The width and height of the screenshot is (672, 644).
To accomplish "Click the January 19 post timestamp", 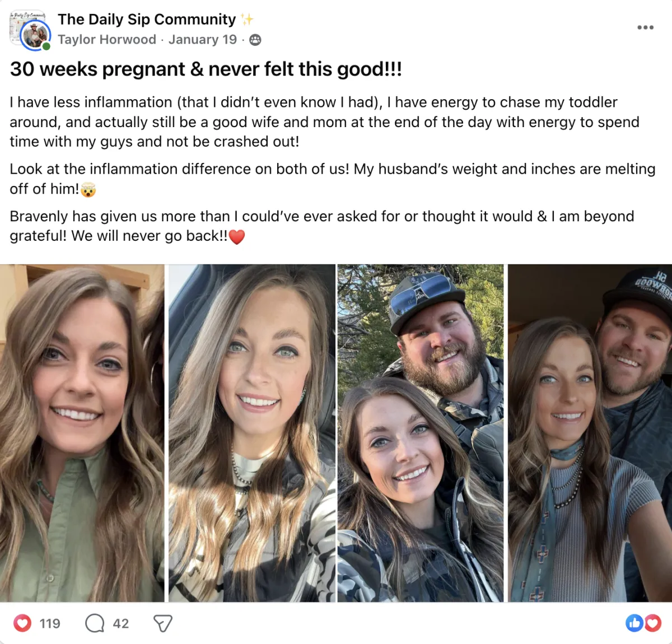I will click(203, 40).
